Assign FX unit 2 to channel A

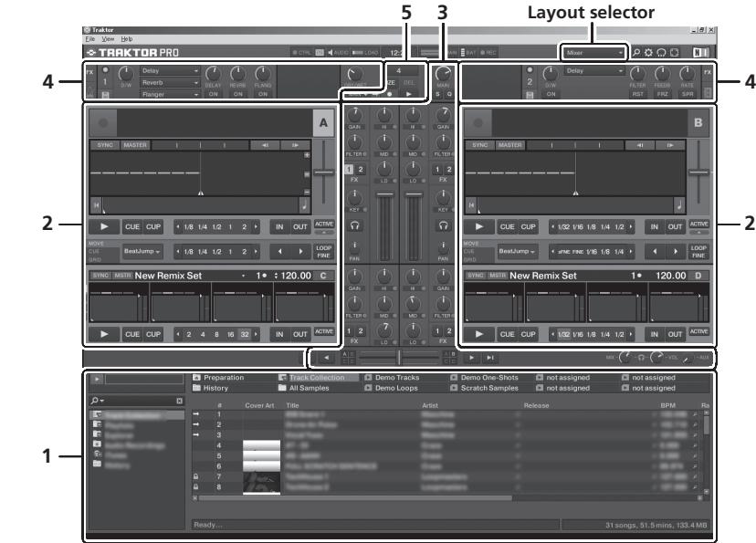[x=360, y=169]
